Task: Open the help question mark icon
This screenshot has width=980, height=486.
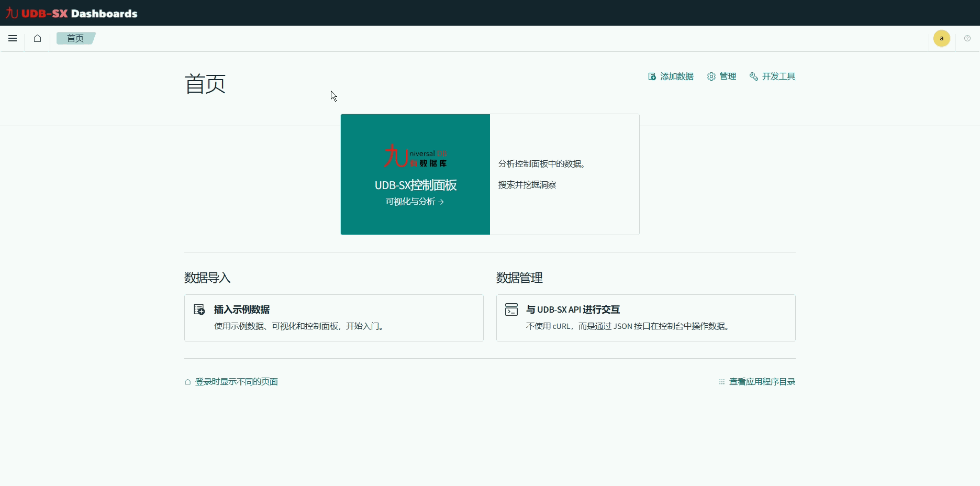Action: [x=967, y=38]
